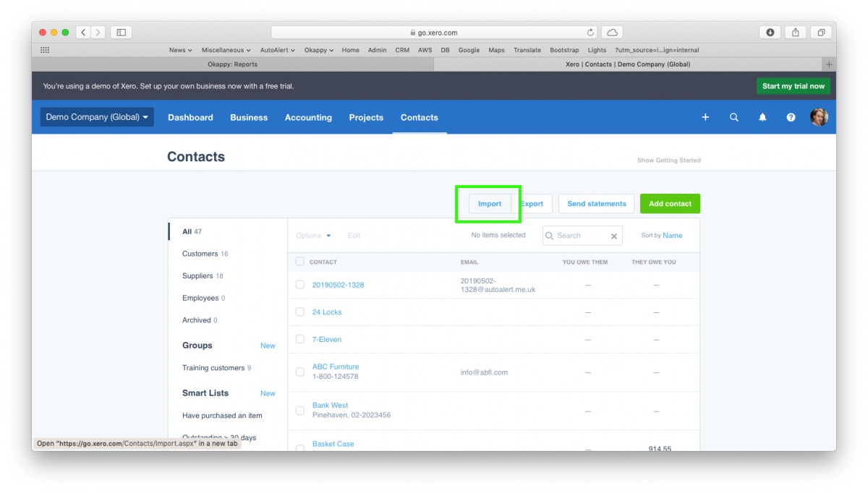Open iCloud tabs via the cloud icon
The width and height of the screenshot is (868, 493).
tap(611, 32)
